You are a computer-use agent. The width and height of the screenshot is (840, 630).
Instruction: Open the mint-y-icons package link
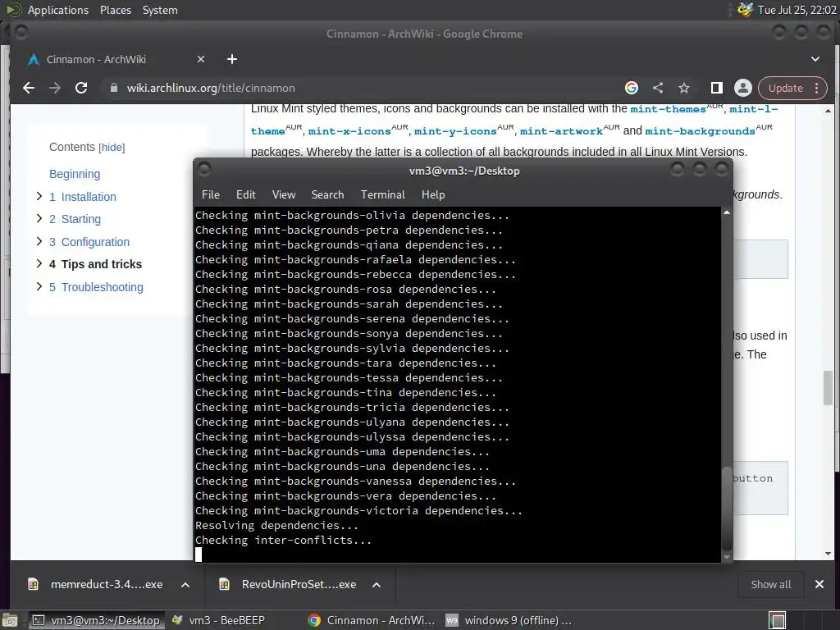[x=455, y=131]
